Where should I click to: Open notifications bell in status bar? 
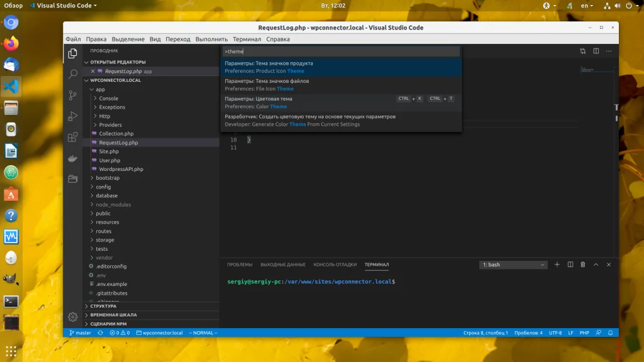[x=611, y=332]
